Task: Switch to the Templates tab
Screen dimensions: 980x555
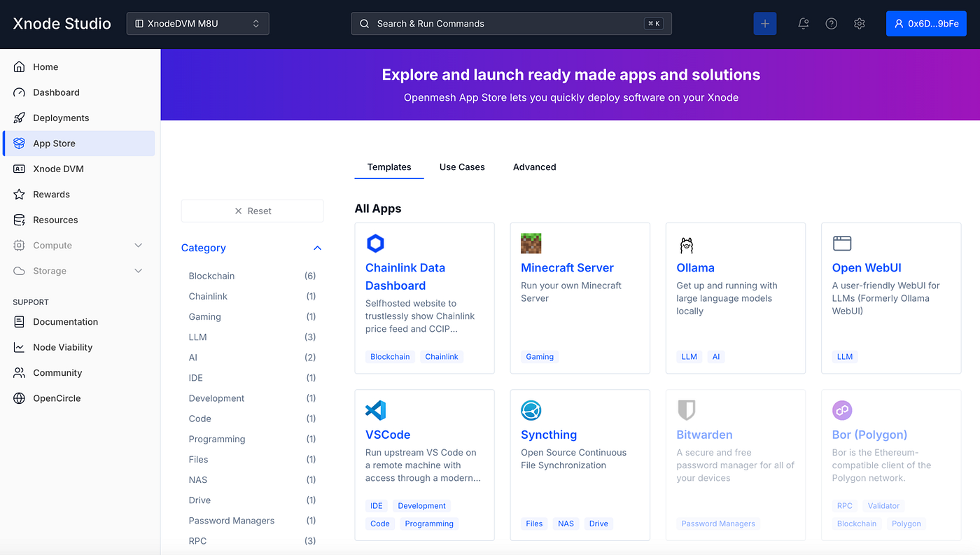Action: pyautogui.click(x=389, y=167)
